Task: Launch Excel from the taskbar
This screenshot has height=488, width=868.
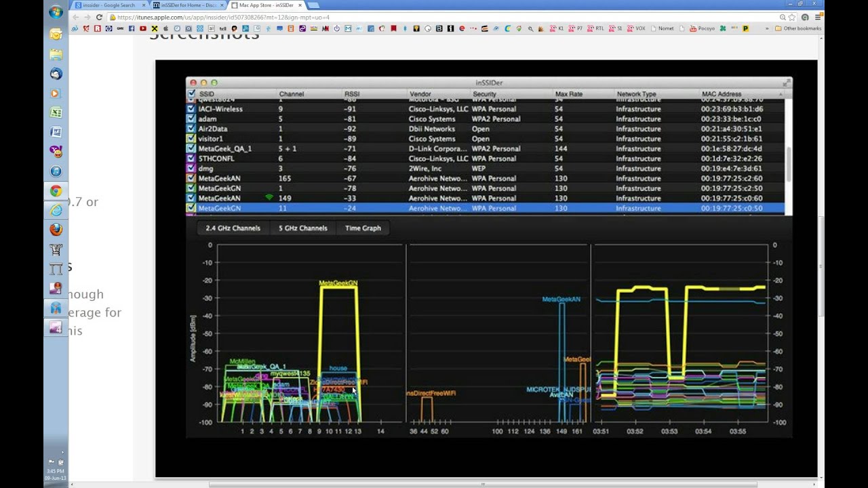Action: [56, 113]
